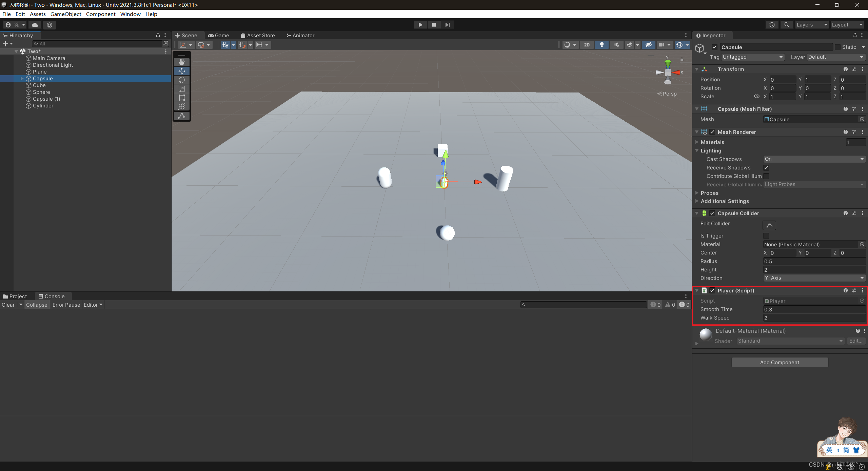
Task: Switch to the Game tab
Action: (219, 35)
